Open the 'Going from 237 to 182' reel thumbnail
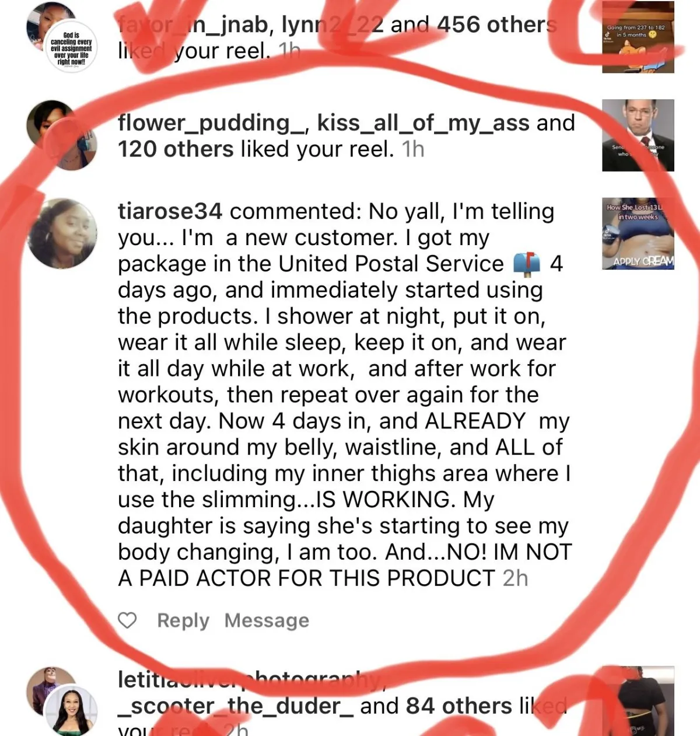 [x=638, y=37]
